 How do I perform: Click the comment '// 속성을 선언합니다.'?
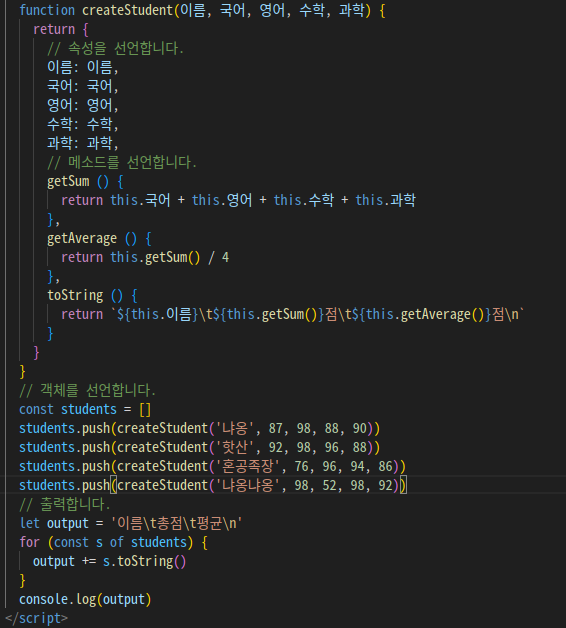click(115, 48)
